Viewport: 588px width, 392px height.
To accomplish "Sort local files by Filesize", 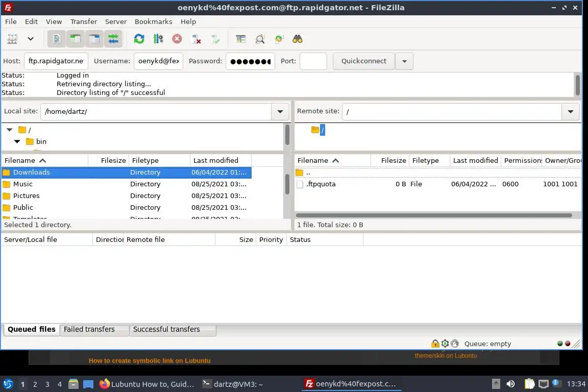I will pyautogui.click(x=109, y=161).
